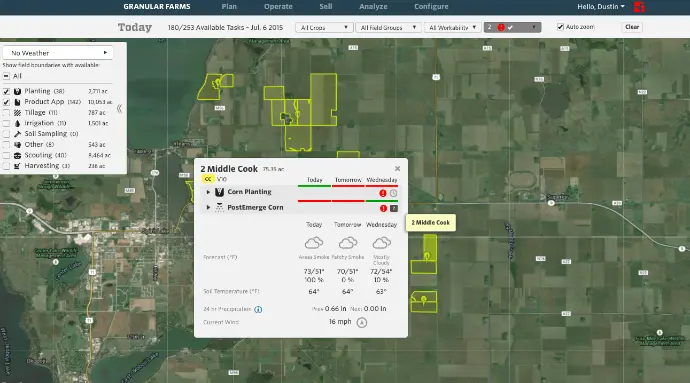Expand the PostEmerge Corn task row
This screenshot has height=383, width=690.
208,207
